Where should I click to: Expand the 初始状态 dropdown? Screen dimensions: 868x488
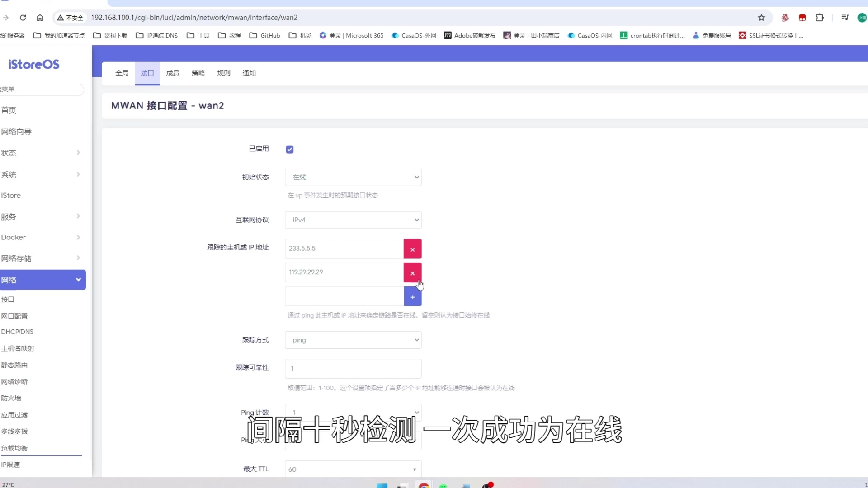coord(353,177)
